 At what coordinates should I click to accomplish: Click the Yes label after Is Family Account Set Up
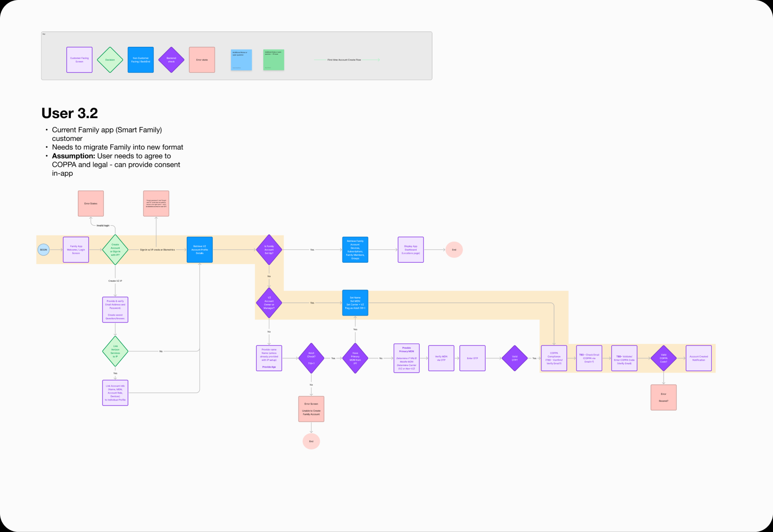click(x=312, y=250)
